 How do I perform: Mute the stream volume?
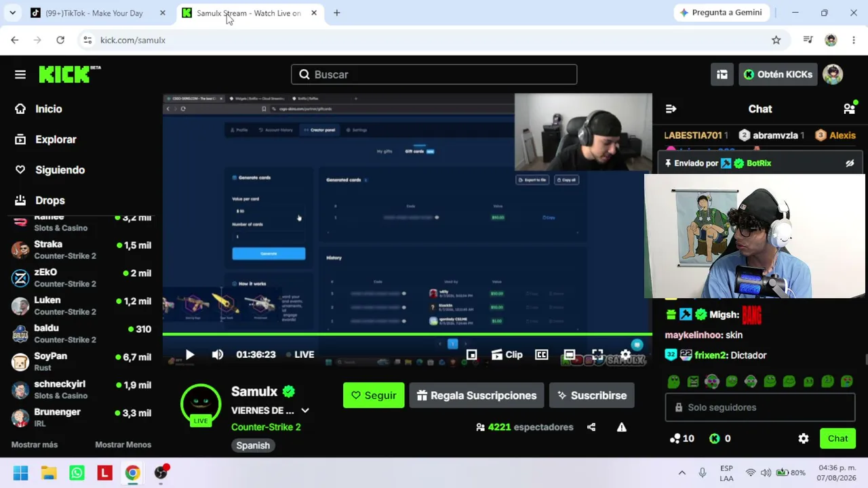(x=217, y=354)
